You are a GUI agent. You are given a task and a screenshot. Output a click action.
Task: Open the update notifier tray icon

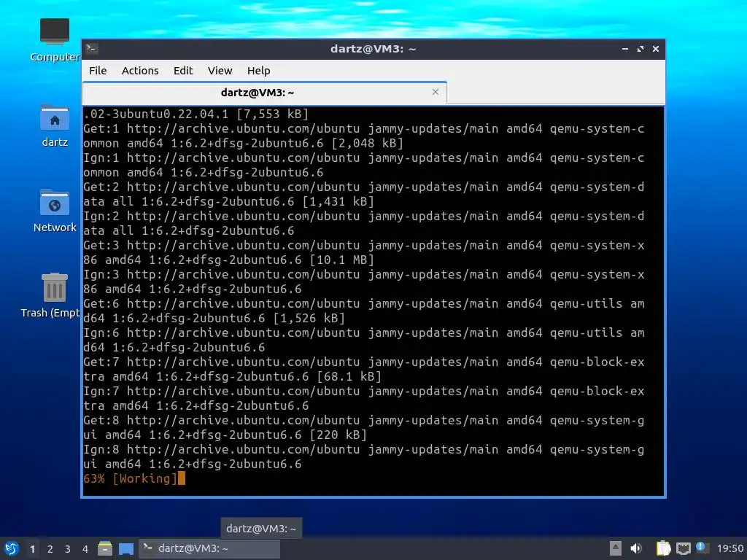click(x=701, y=548)
